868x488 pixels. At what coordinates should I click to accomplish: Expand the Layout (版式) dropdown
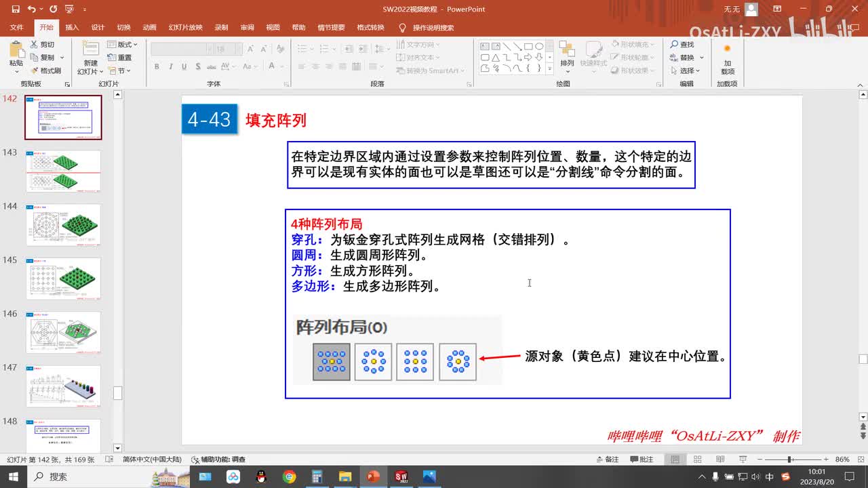122,45
